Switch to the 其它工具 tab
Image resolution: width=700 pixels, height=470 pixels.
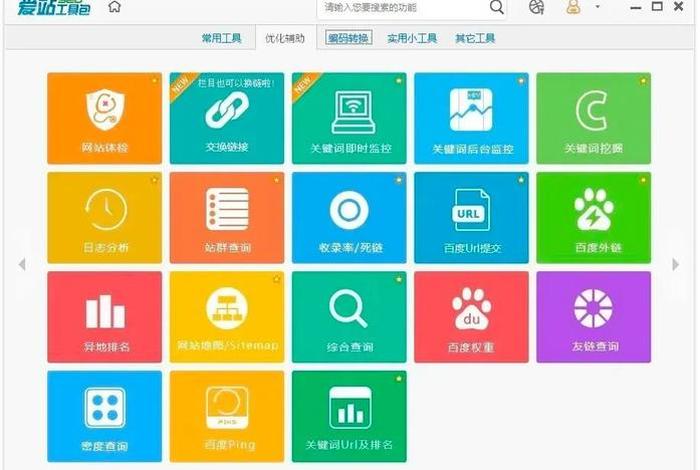tap(475, 38)
